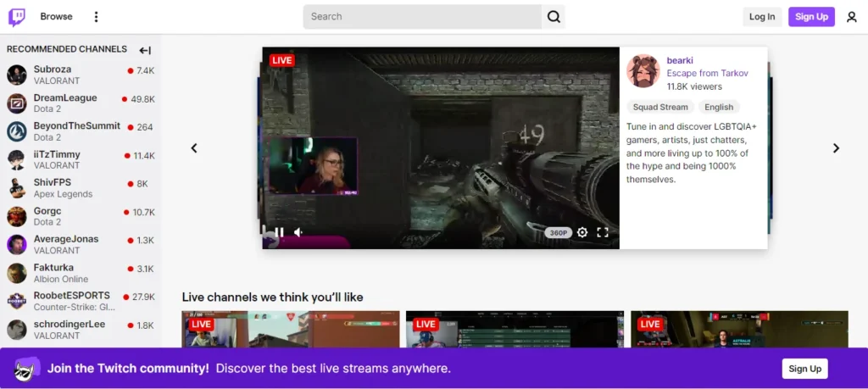Open the Subroza channel name
The height and width of the screenshot is (389, 868).
(53, 69)
